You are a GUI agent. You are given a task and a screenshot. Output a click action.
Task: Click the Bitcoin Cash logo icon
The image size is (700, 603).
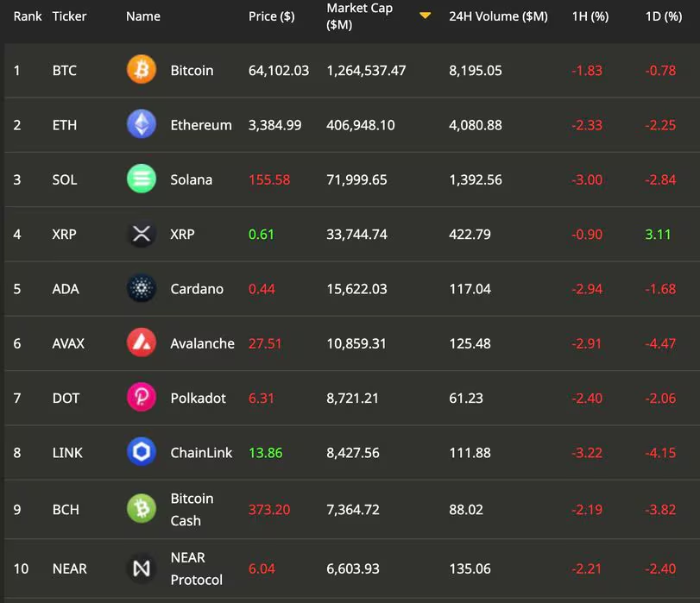point(142,509)
